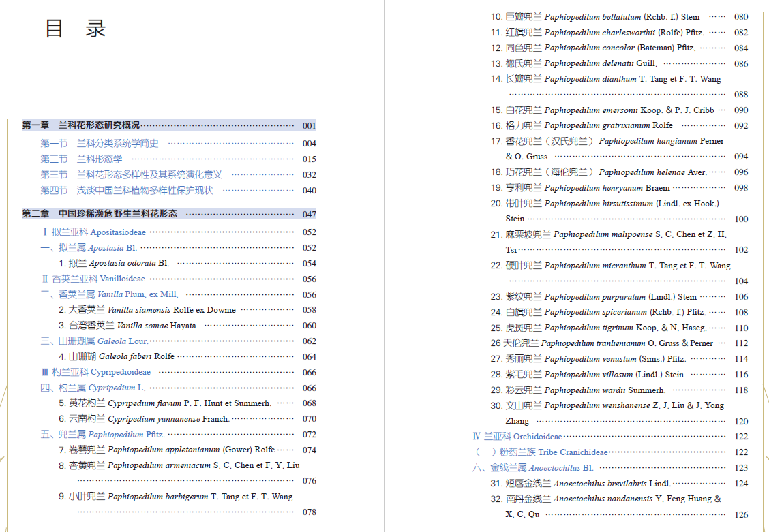Click 19. 亨利兜兰 Paphiopedilum henryanum entry
Viewport: 769px width, 532px height.
(x=619, y=188)
